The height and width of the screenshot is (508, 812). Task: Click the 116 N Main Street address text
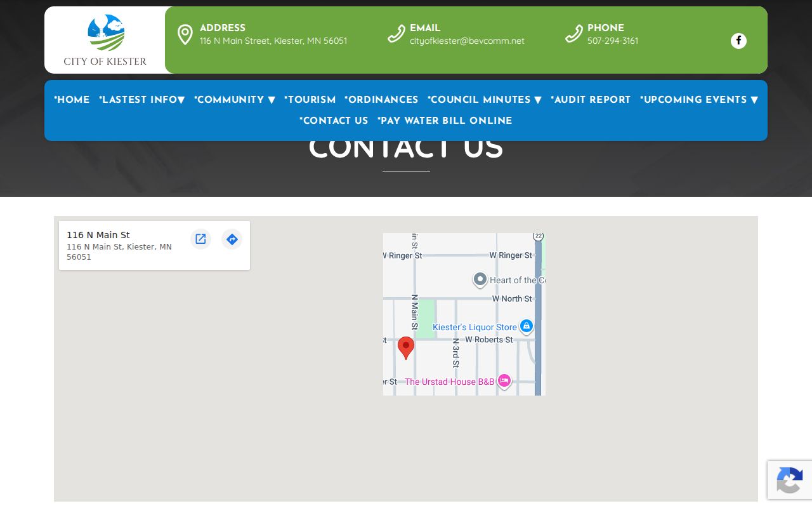pyautogui.click(x=273, y=41)
